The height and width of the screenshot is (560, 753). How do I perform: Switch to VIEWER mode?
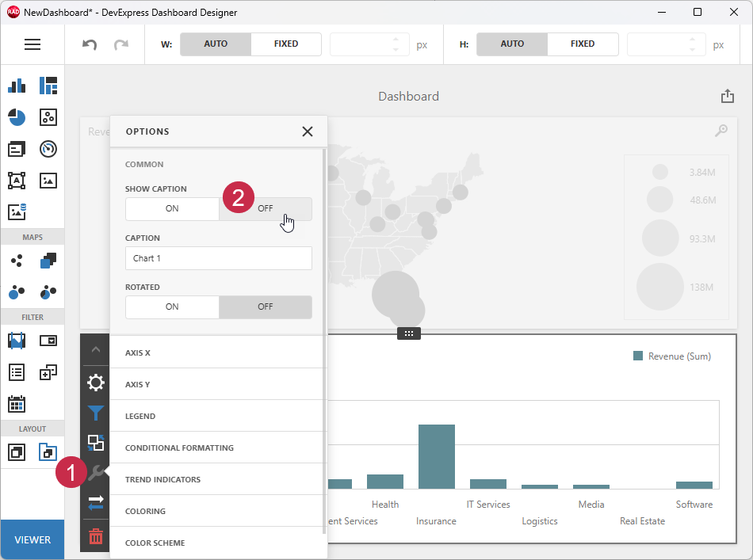pyautogui.click(x=32, y=539)
